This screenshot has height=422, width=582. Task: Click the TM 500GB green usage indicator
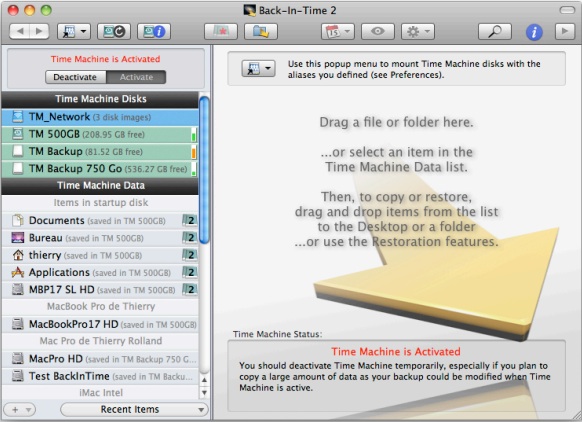[193, 135]
